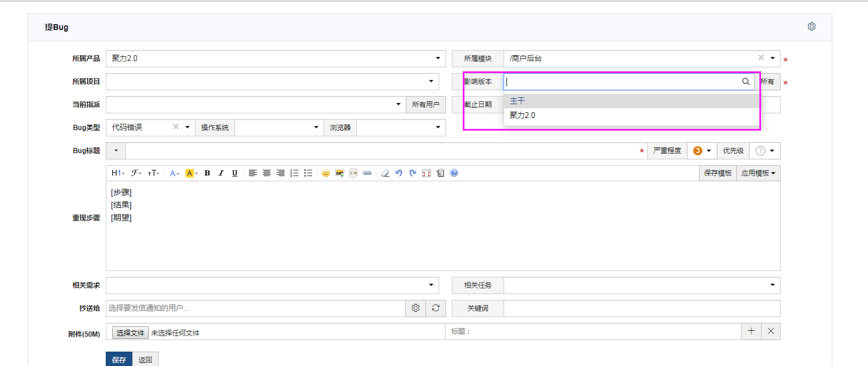Insert a hyperlink

(x=367, y=173)
